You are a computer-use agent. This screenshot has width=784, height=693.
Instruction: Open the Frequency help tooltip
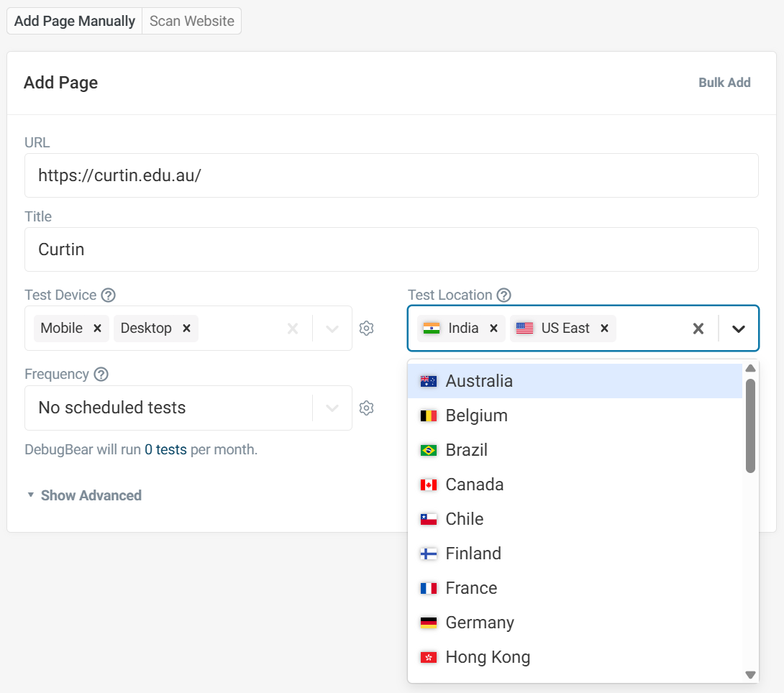click(101, 374)
